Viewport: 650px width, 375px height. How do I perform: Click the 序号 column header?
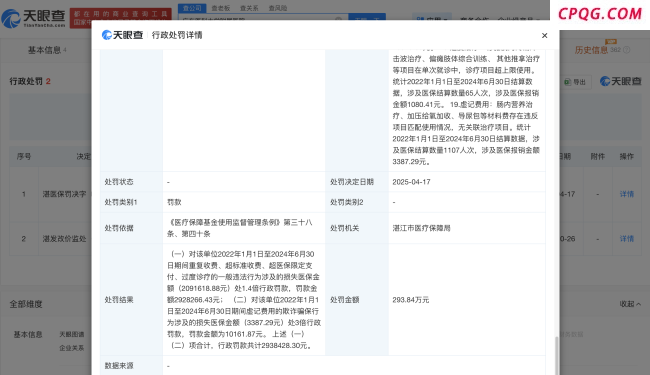pos(24,156)
